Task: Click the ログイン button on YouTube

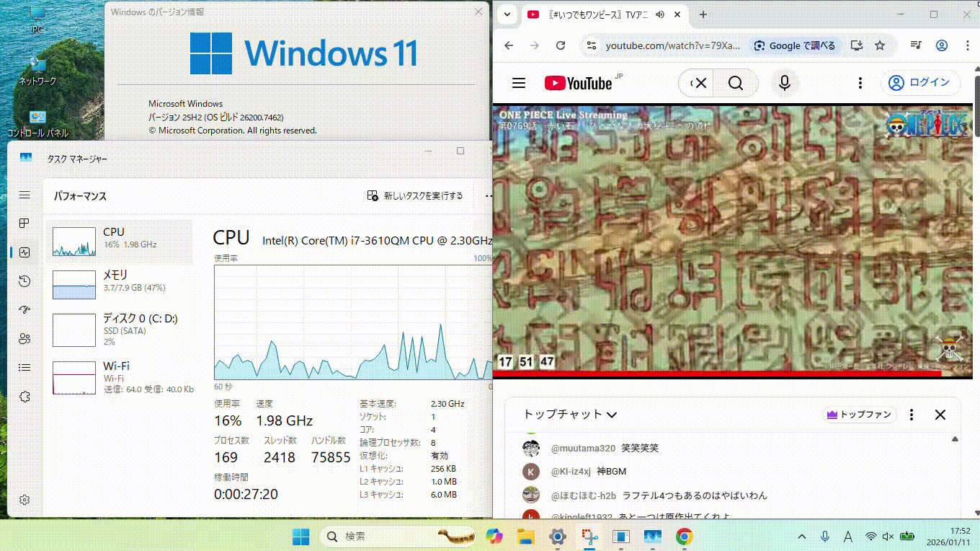Action: click(x=920, y=83)
